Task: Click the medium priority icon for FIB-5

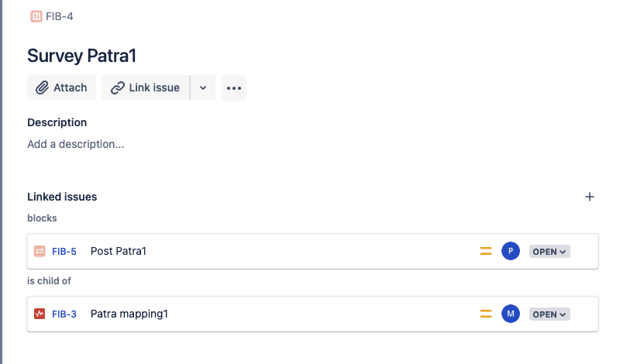Action: (x=486, y=251)
